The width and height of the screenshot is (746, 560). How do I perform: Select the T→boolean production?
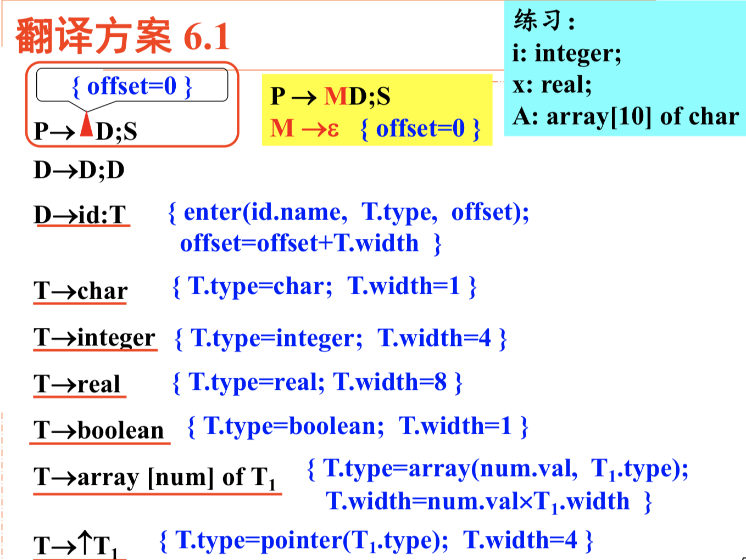[99, 430]
